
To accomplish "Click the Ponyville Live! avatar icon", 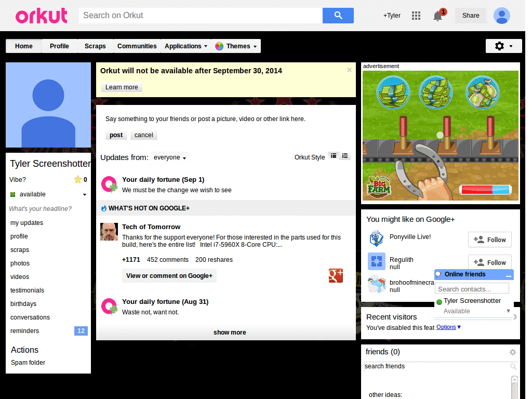I will [x=376, y=238].
